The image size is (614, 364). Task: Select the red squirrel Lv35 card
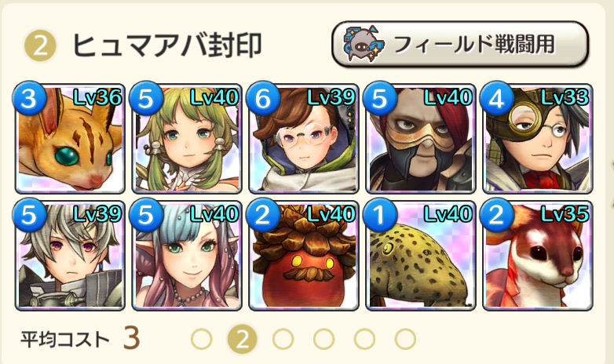click(538, 256)
